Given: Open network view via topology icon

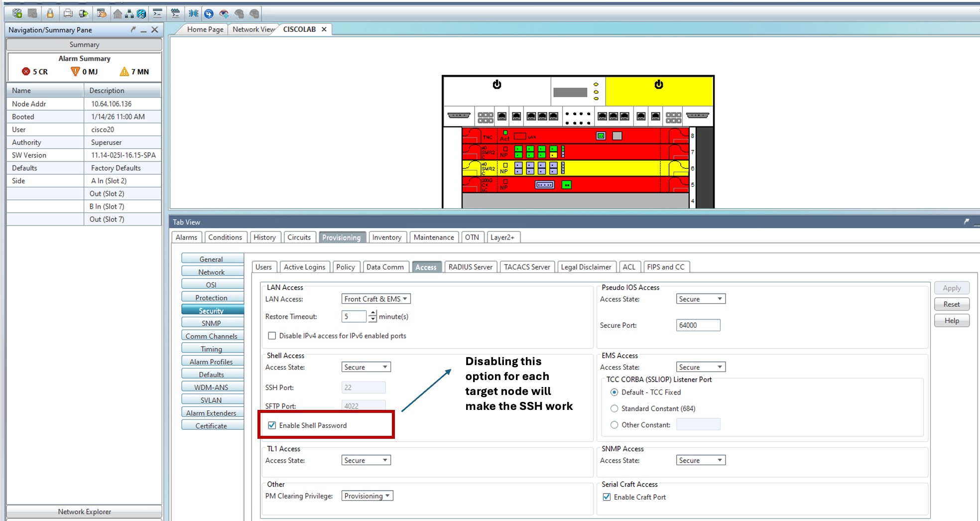Looking at the screenshot, I should [129, 13].
